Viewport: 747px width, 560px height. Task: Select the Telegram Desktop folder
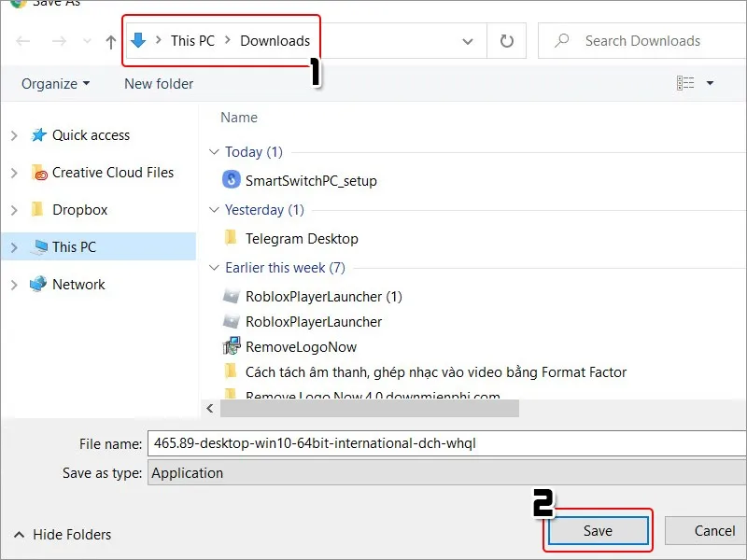pyautogui.click(x=301, y=239)
